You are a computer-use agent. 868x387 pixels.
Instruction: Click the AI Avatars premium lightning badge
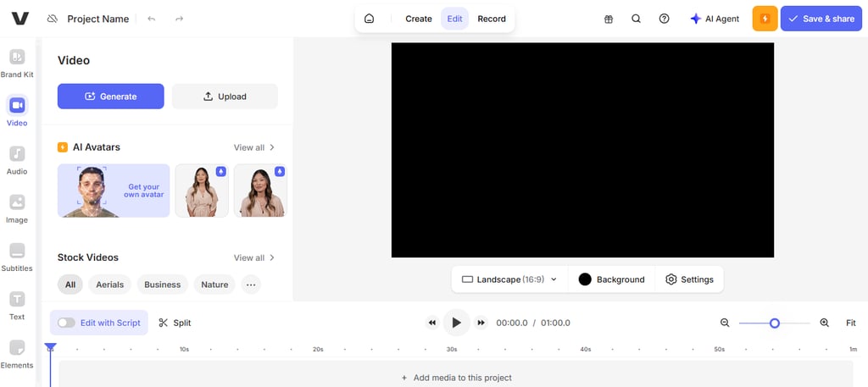pyautogui.click(x=63, y=147)
